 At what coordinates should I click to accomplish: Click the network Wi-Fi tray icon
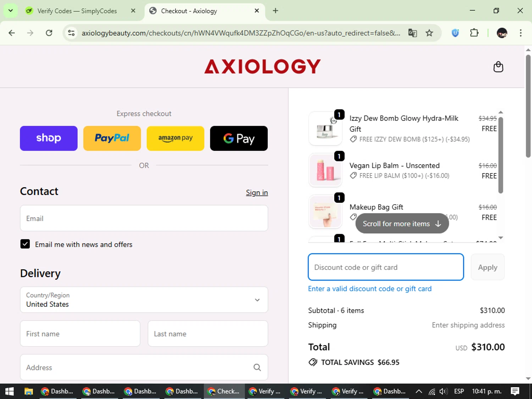[432, 391]
